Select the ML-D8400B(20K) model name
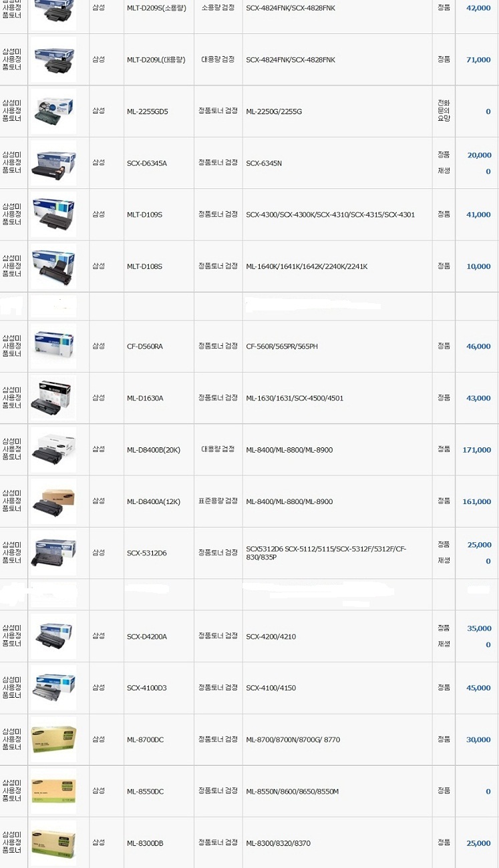The image size is (499, 868). click(154, 450)
